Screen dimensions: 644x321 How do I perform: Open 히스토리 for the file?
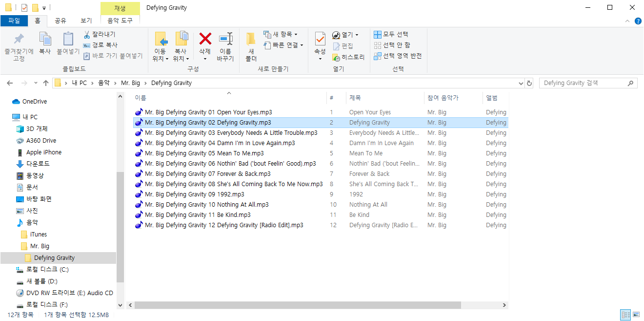348,57
